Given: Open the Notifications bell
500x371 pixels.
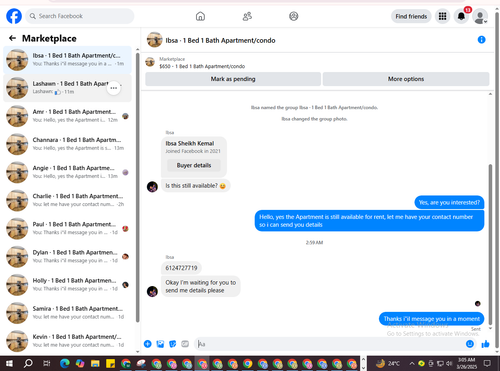Looking at the screenshot, I should (461, 16).
